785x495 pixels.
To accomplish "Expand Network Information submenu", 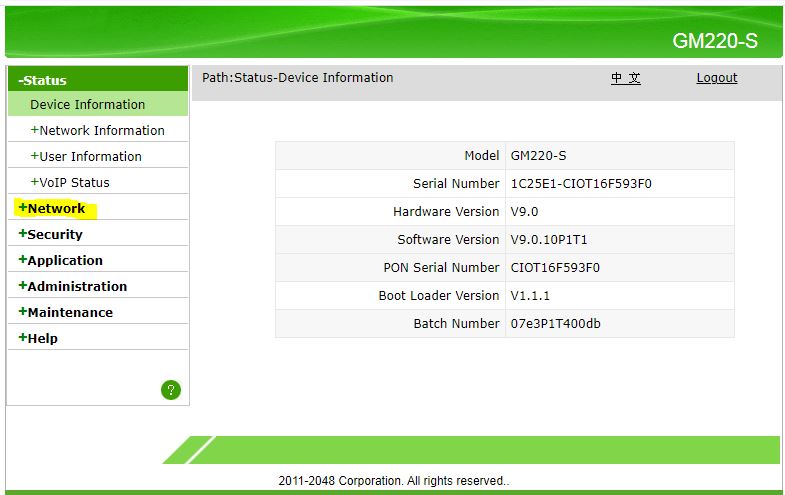I will [x=98, y=131].
